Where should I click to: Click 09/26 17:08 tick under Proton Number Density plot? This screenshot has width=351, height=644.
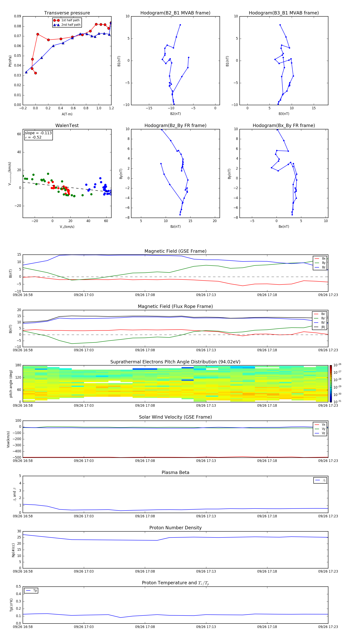[x=145, y=571]
